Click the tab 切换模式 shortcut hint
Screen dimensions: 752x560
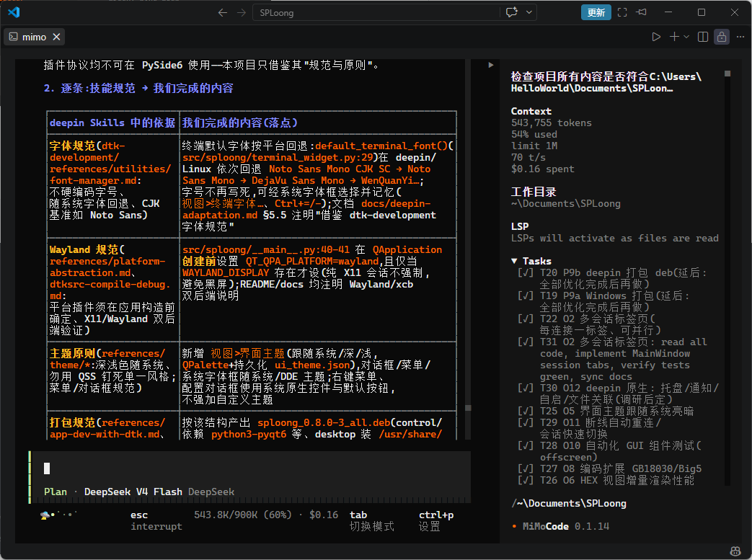372,520
